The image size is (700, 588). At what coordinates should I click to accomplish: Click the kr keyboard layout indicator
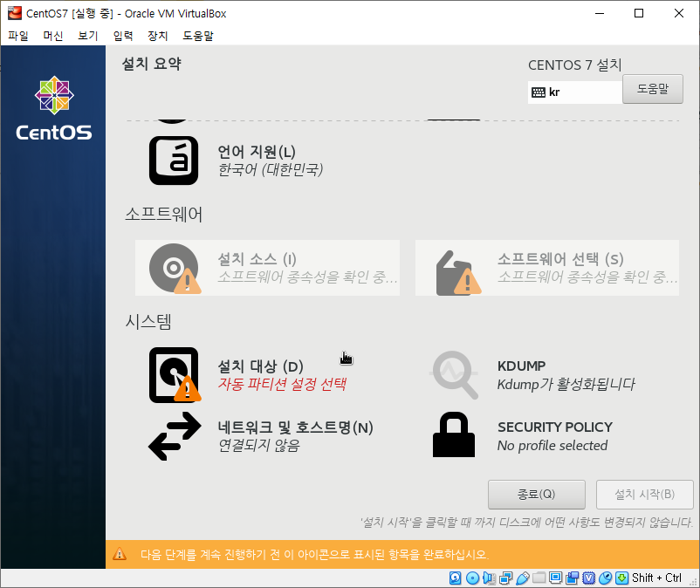[575, 92]
